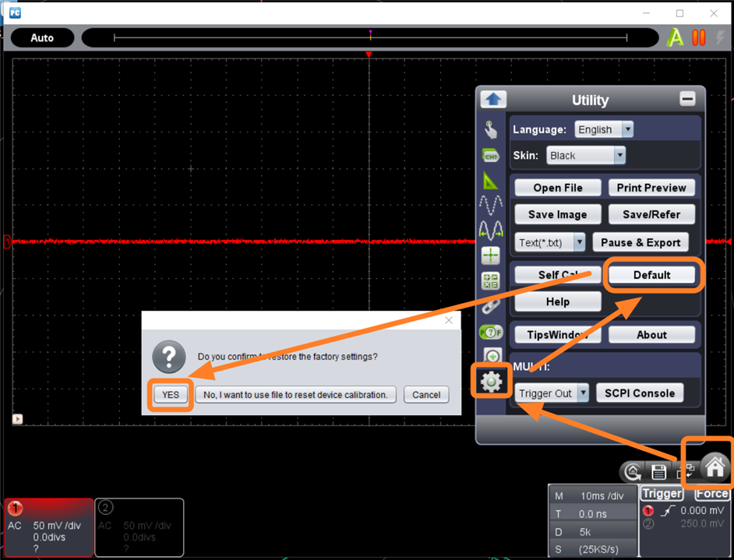Click the Pause & Export button
734x560 pixels.
[x=640, y=242]
